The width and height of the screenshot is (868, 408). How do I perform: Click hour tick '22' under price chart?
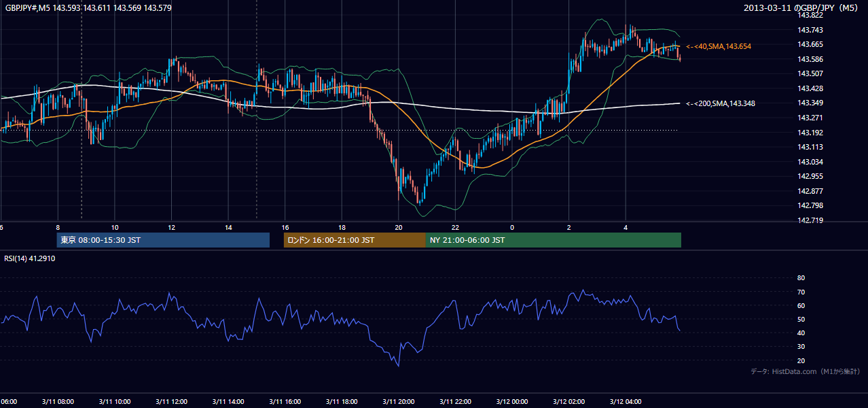pos(455,228)
